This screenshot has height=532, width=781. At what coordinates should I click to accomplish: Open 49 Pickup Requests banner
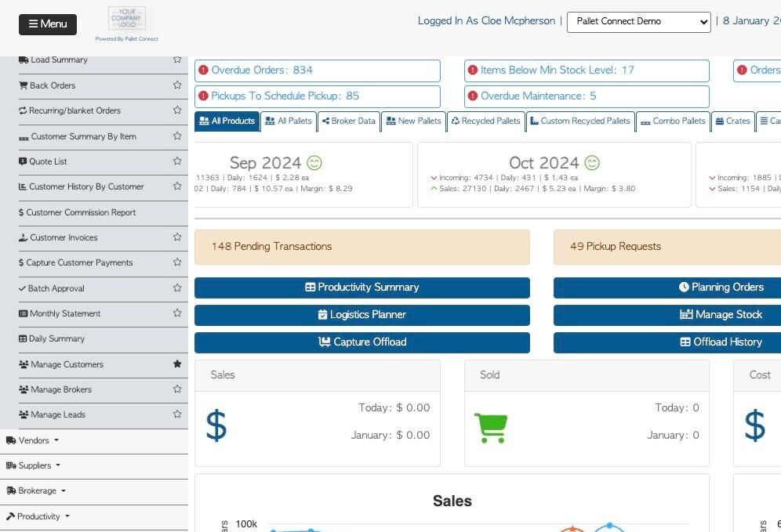pyautogui.click(x=667, y=247)
